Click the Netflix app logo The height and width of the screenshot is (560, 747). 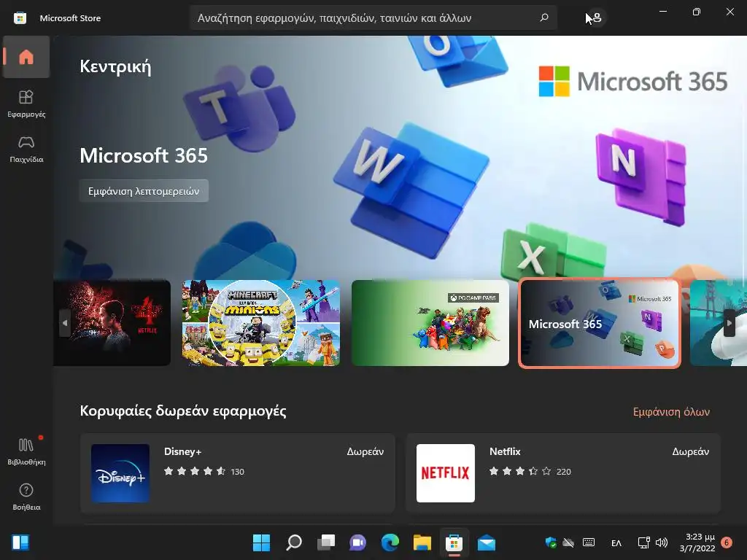tap(446, 472)
